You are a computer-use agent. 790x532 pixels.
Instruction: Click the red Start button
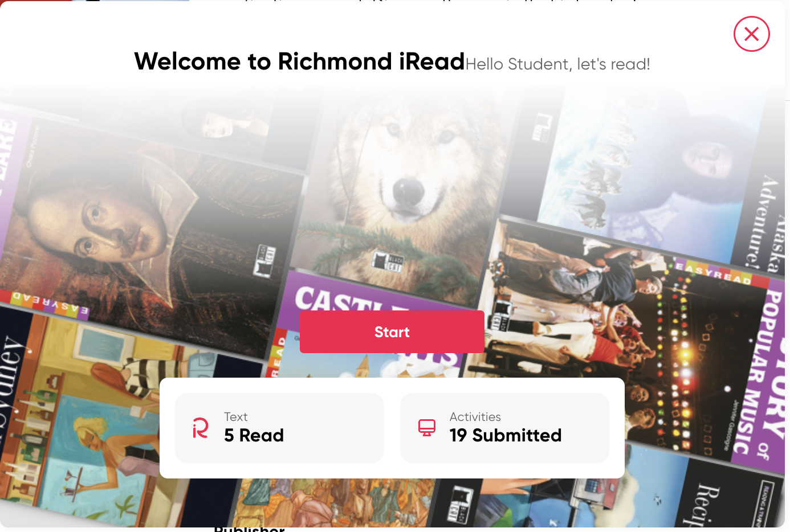coord(392,332)
